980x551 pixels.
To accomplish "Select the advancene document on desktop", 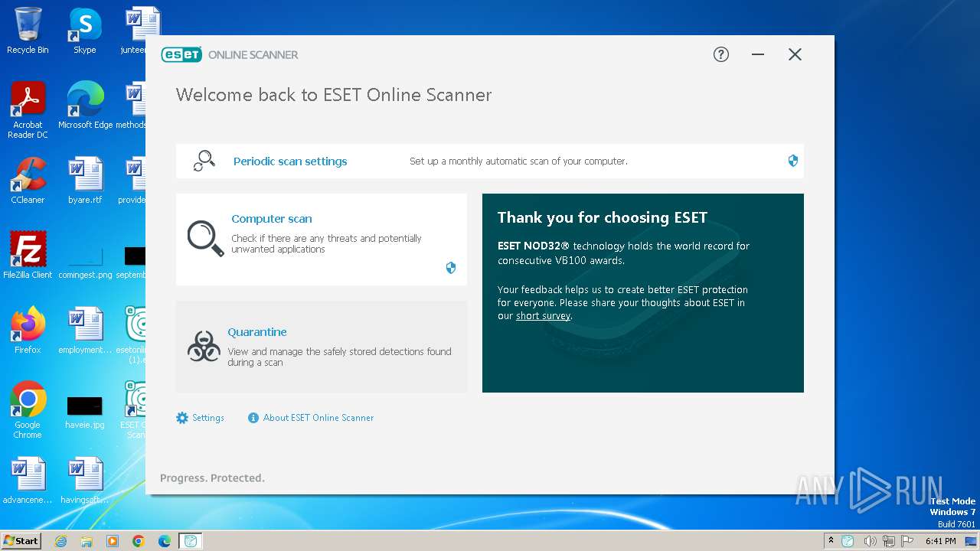I will point(28,481).
